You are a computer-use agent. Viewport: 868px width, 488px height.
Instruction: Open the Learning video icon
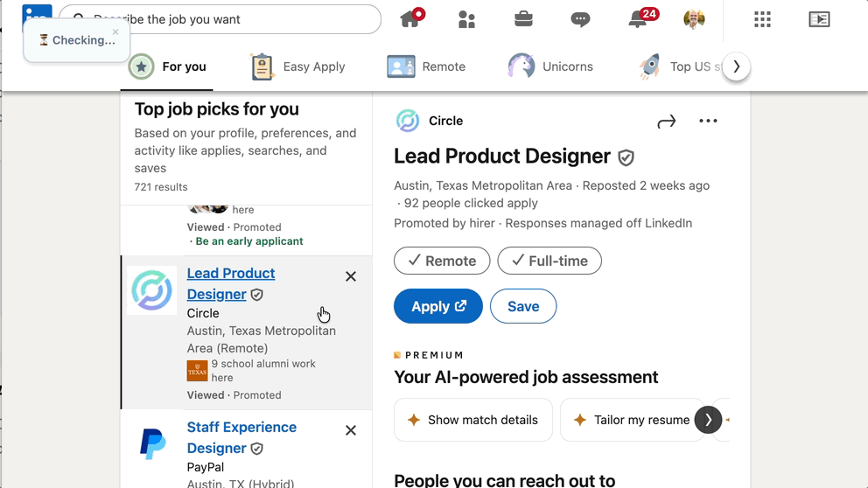[819, 19]
